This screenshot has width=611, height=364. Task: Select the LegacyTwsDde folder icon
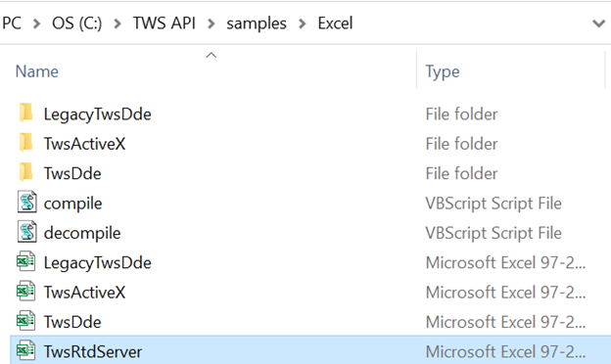(x=26, y=113)
